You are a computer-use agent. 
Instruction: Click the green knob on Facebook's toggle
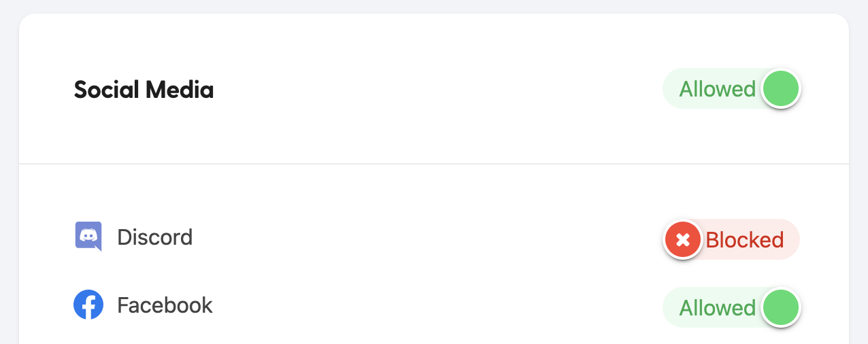[780, 308]
